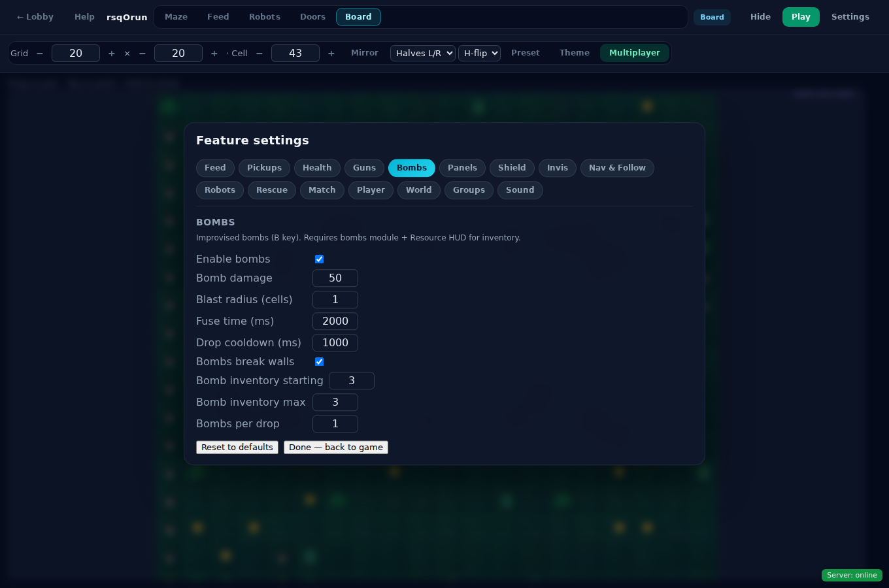Open the Feed tab in top navigation

tap(218, 17)
